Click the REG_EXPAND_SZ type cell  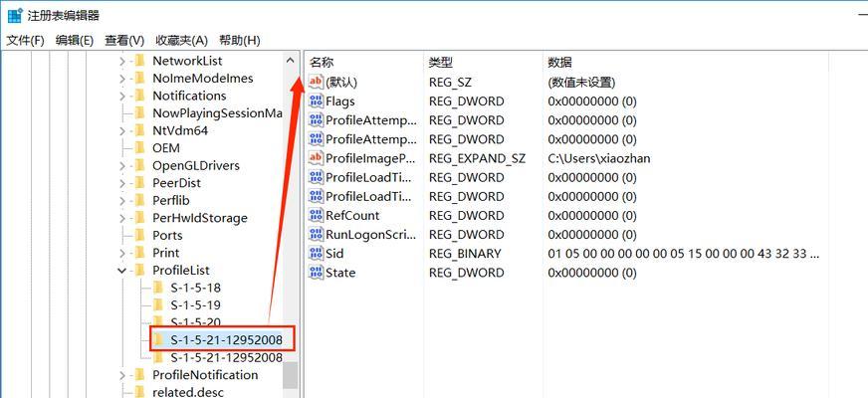[477, 158]
